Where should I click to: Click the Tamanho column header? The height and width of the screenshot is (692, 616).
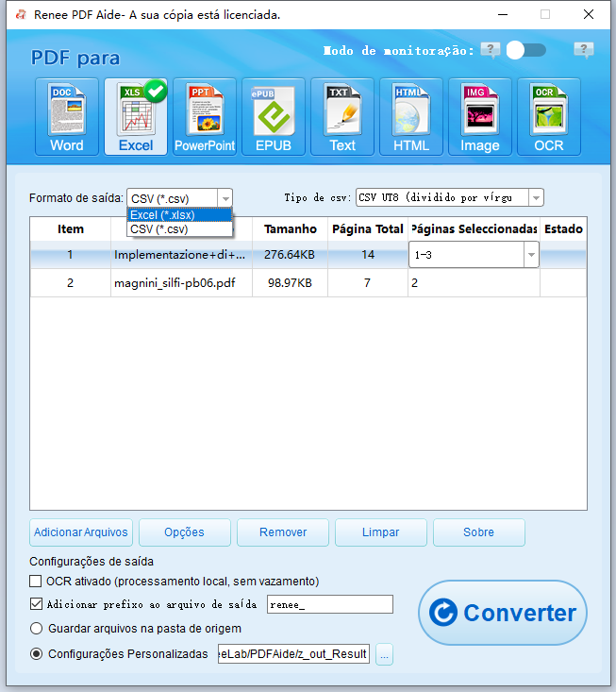(x=291, y=229)
